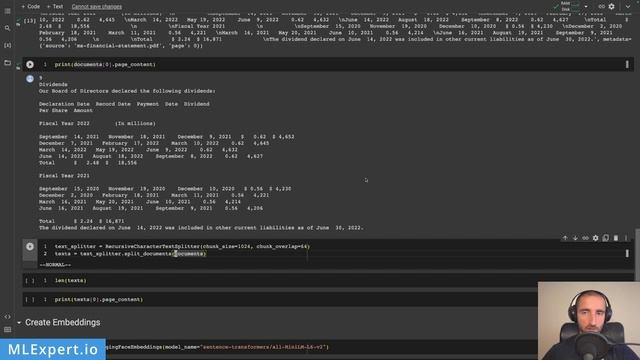
Task: Open editor settings for the selected cell
Action: pyautogui.click(x=596, y=238)
